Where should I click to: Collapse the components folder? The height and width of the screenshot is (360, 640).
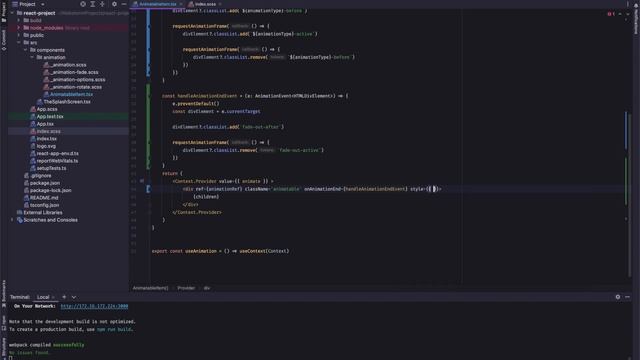25,50
